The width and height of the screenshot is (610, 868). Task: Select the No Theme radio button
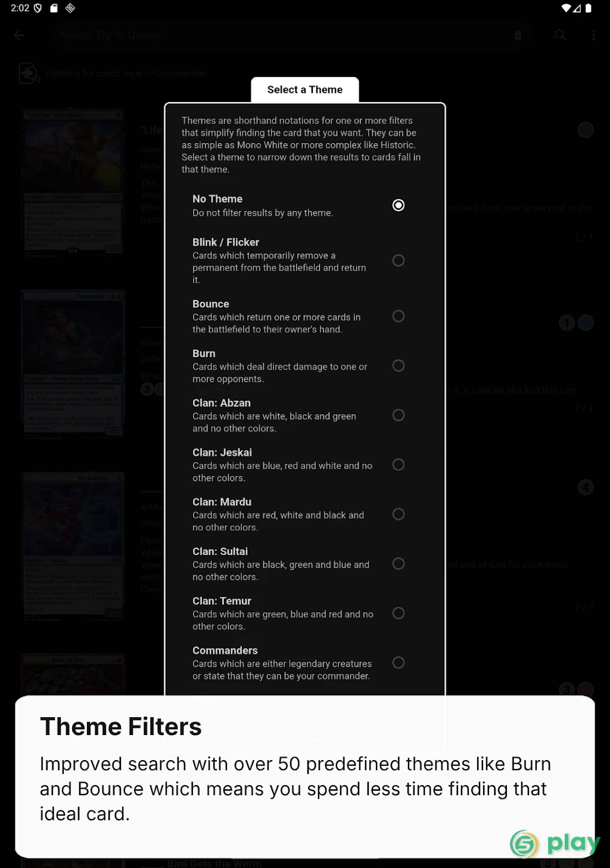tap(399, 205)
